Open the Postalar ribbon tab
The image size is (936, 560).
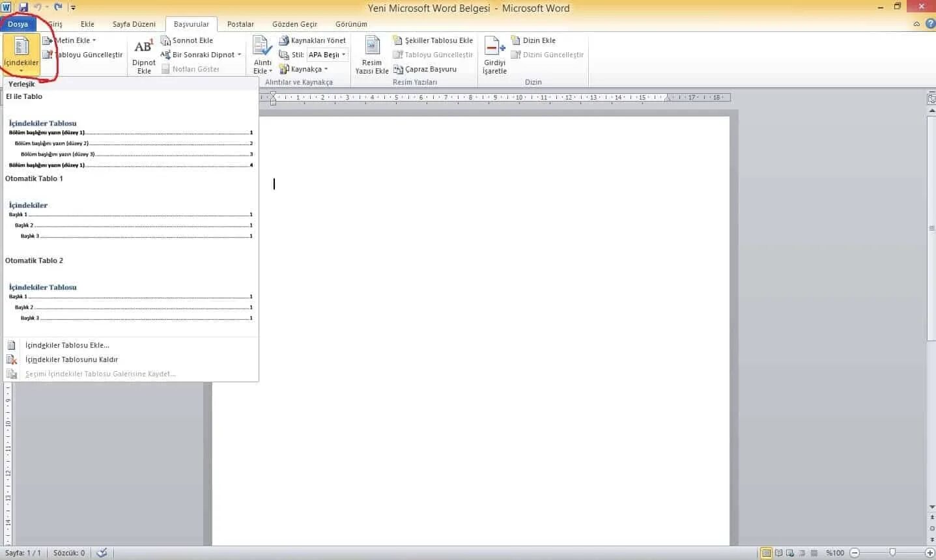(x=240, y=24)
